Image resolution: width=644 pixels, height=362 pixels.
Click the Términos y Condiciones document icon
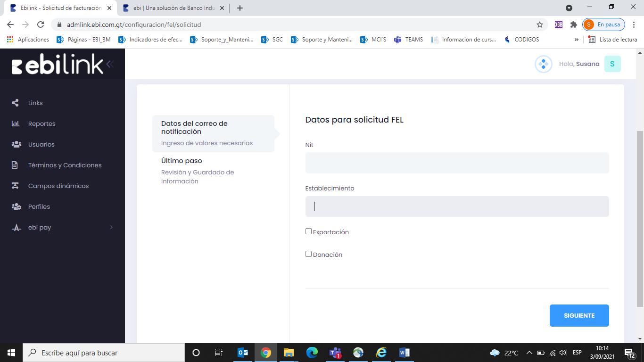(x=15, y=165)
